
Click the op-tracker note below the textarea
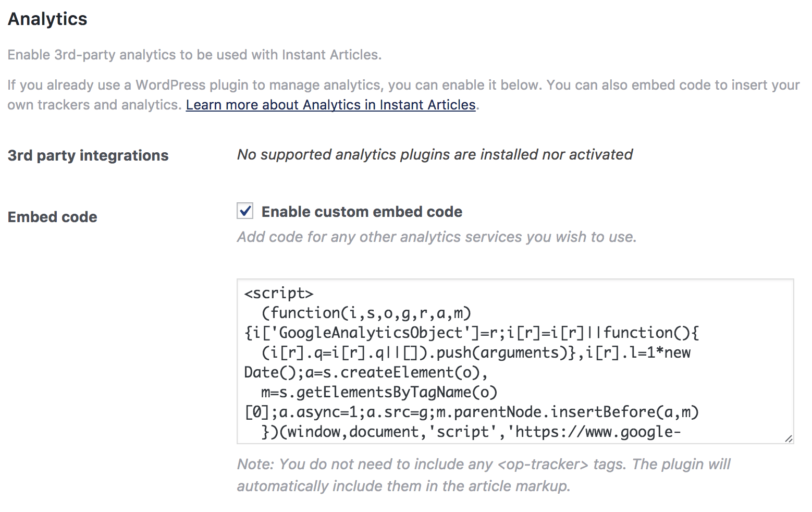point(483,474)
